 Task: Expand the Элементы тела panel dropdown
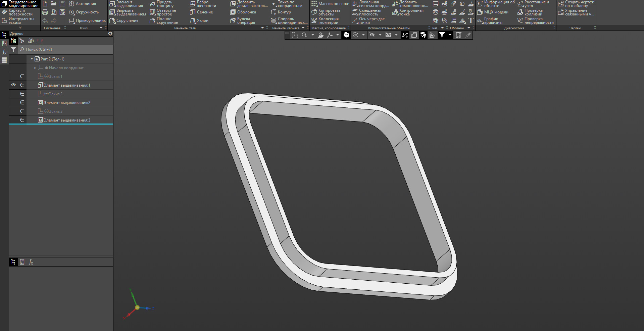click(x=262, y=28)
